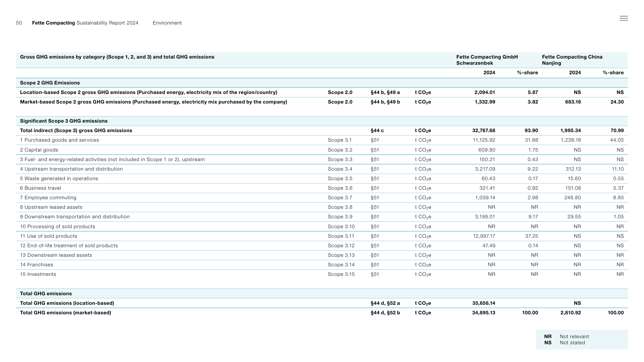Select the table title Gross GHG emissions

(117, 57)
